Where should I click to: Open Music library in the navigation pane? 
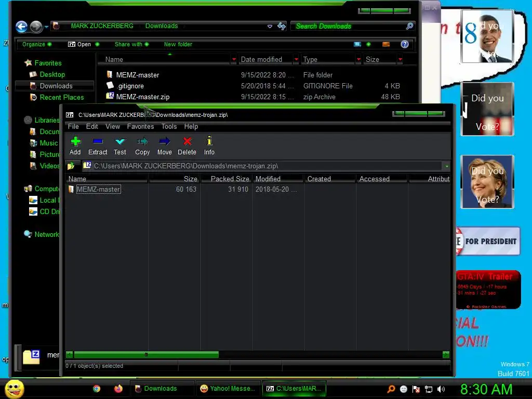pyautogui.click(x=48, y=143)
